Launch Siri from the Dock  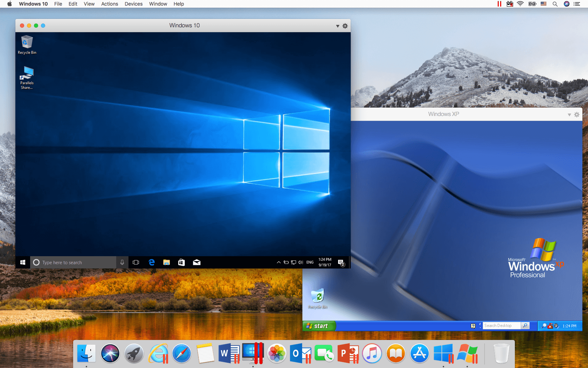110,353
